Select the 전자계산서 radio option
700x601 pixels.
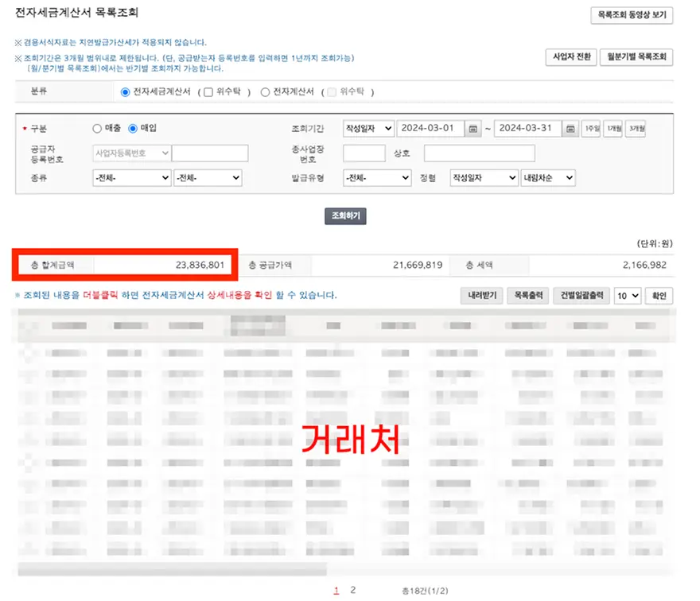point(266,92)
